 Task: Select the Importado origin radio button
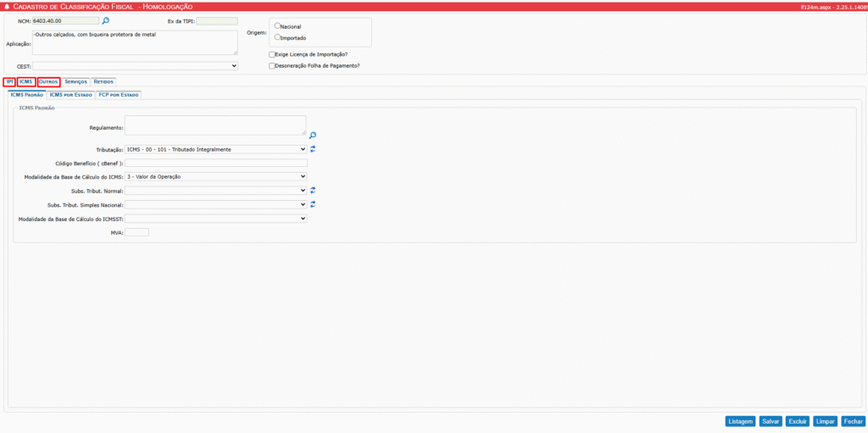277,37
